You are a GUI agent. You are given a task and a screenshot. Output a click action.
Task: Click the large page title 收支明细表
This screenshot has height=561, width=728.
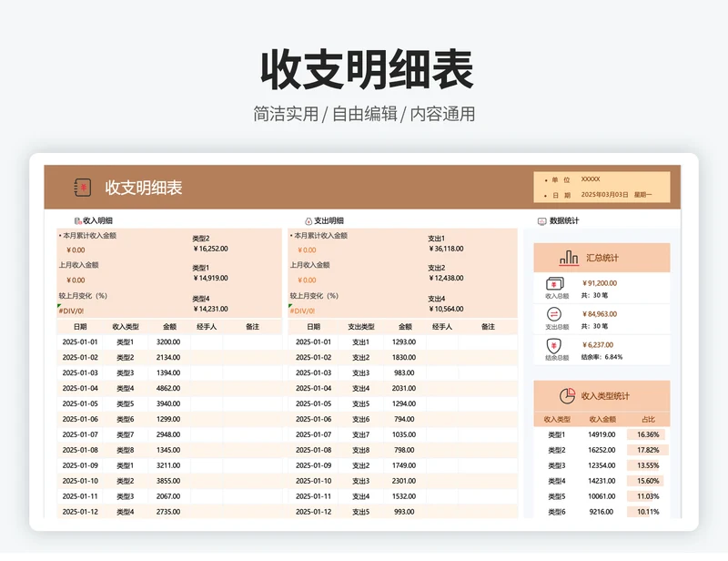367,70
